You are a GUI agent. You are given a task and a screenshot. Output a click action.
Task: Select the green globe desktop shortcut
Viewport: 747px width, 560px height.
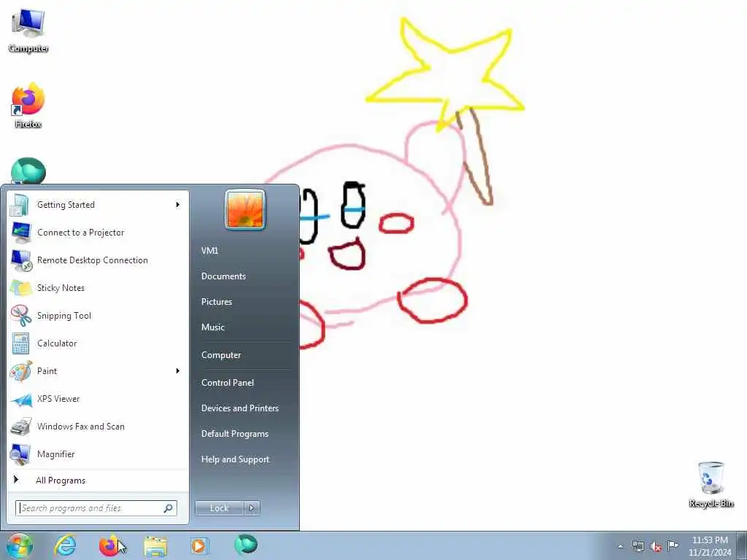[28, 171]
